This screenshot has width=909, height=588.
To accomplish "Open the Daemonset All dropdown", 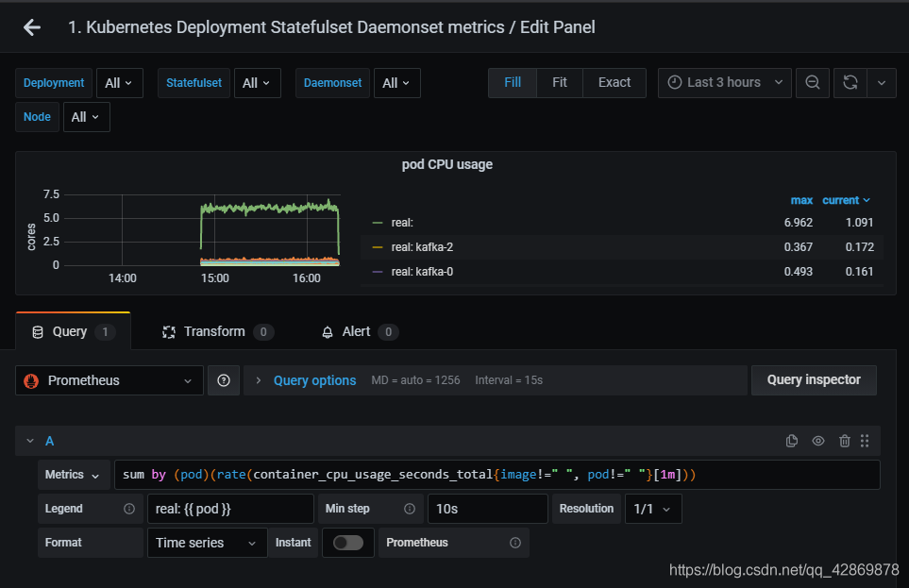I will (x=397, y=83).
